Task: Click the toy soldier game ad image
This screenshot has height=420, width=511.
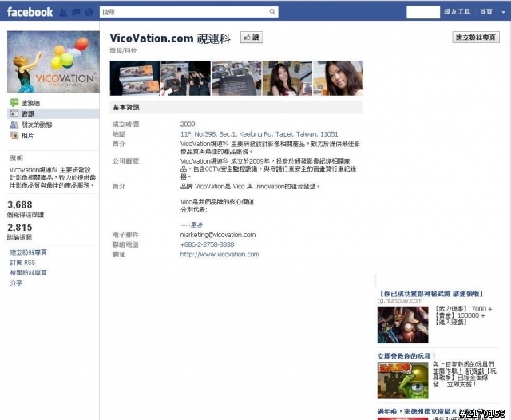Action: (x=402, y=380)
